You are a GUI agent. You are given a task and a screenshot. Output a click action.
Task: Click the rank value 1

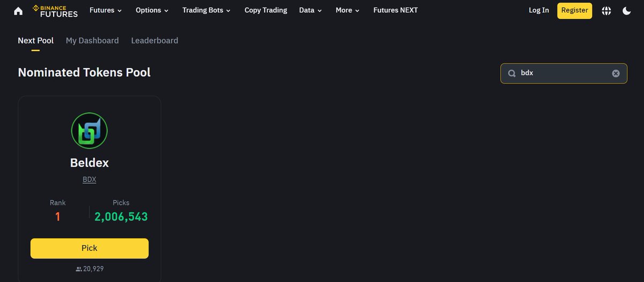coord(57,217)
